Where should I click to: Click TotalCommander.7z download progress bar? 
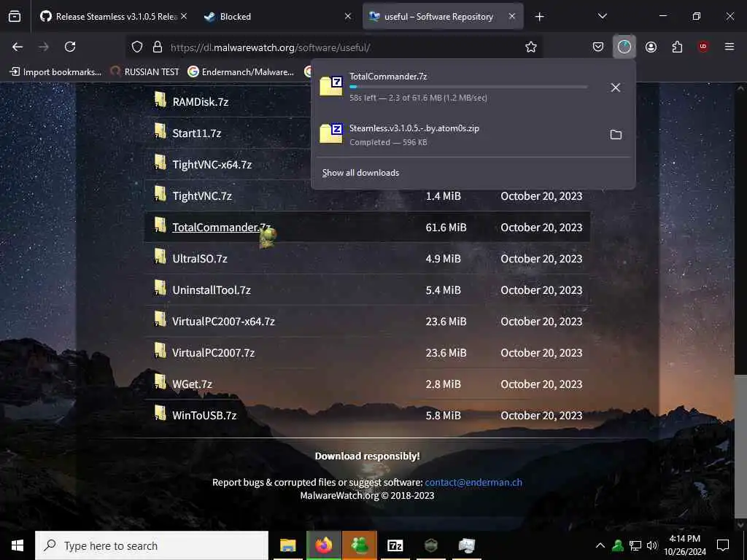[x=468, y=87]
